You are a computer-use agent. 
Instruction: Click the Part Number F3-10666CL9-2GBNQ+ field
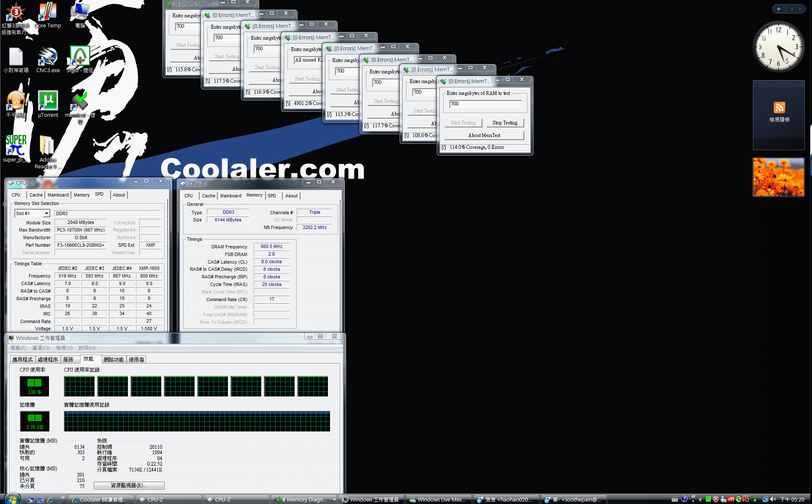[81, 245]
